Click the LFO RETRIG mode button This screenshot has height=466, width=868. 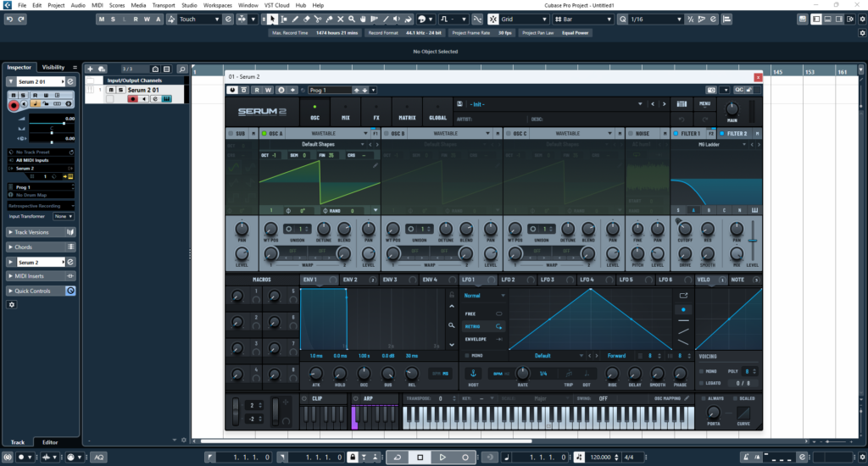pos(483,326)
